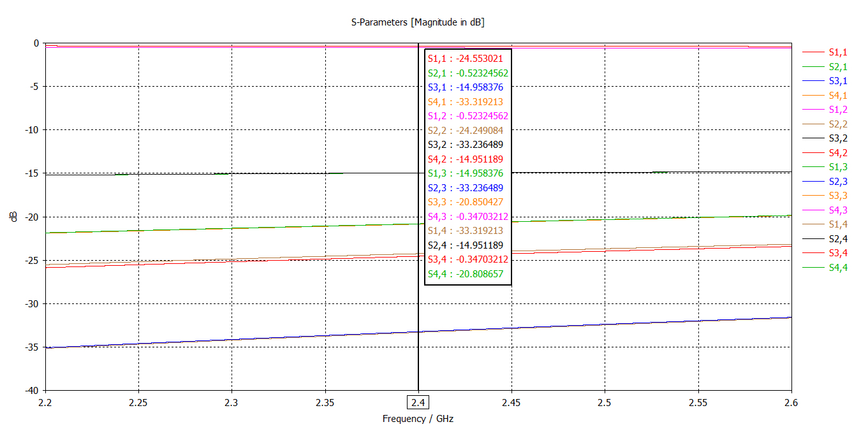Select S2,1 in the right-side legend

(x=837, y=67)
